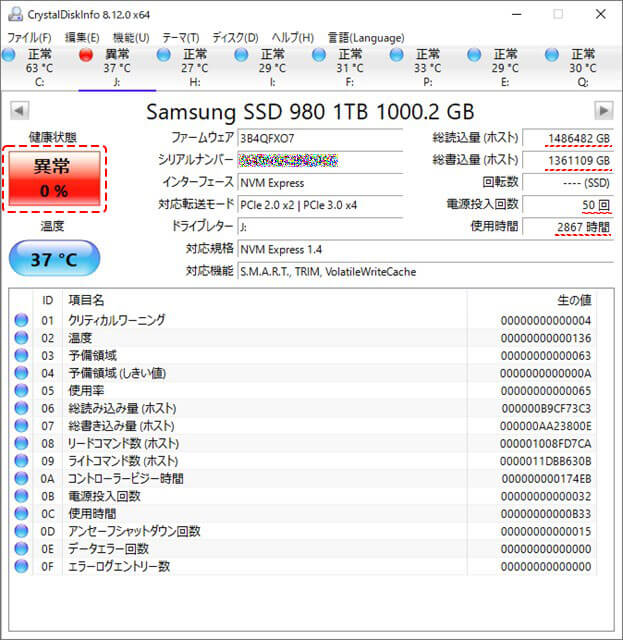This screenshot has height=640, width=623.
Task: Click status icon for 使用率 row
Action: [21, 390]
